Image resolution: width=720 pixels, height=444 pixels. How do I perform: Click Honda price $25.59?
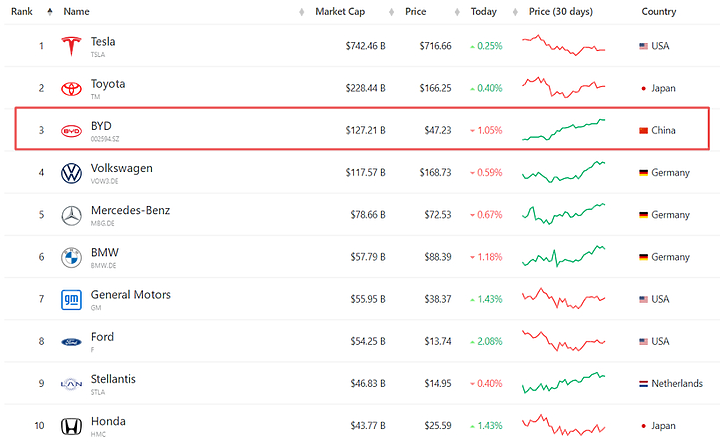pos(438,426)
